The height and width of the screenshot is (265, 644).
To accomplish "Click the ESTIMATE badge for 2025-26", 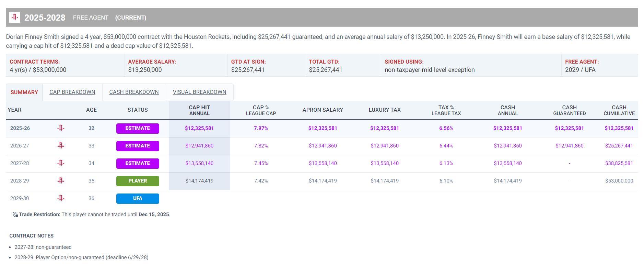I will tap(138, 128).
